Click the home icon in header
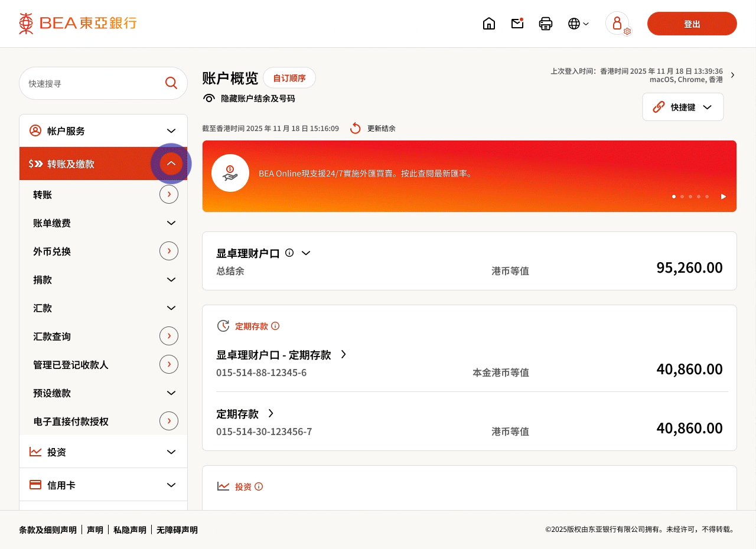Viewport: 756px width, 549px height. point(489,24)
